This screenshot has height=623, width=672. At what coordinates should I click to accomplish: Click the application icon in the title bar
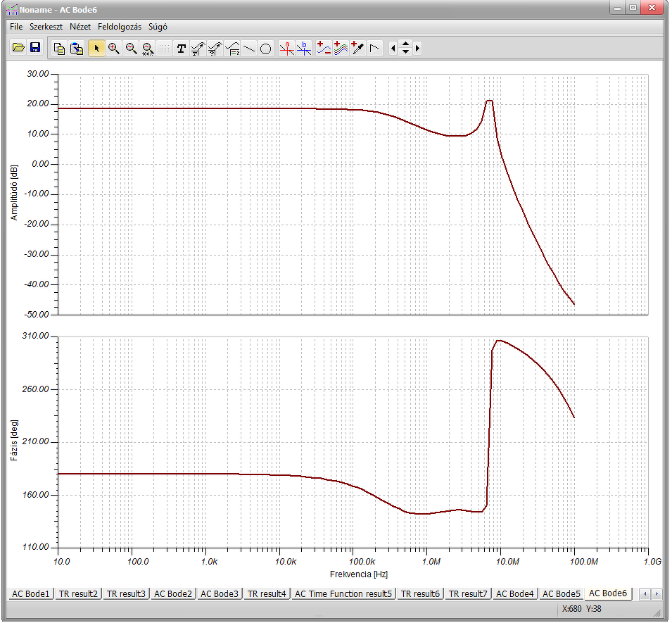(11, 9)
